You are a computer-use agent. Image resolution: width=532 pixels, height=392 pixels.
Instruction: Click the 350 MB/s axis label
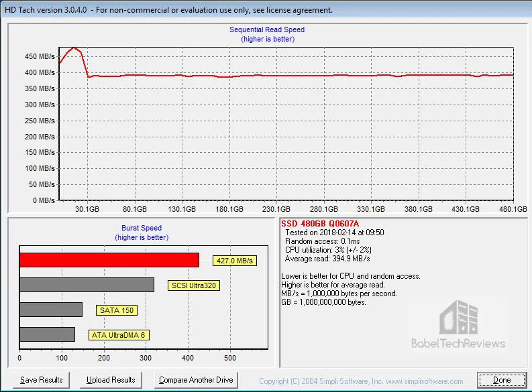tap(40, 88)
